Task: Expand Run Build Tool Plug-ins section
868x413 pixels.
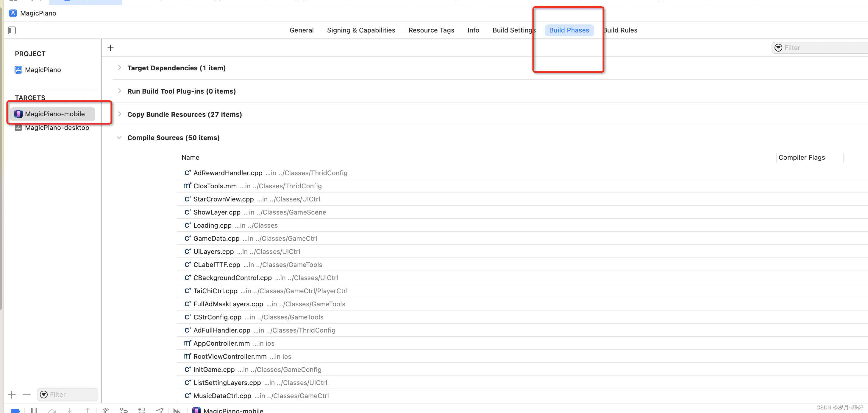Action: point(119,91)
